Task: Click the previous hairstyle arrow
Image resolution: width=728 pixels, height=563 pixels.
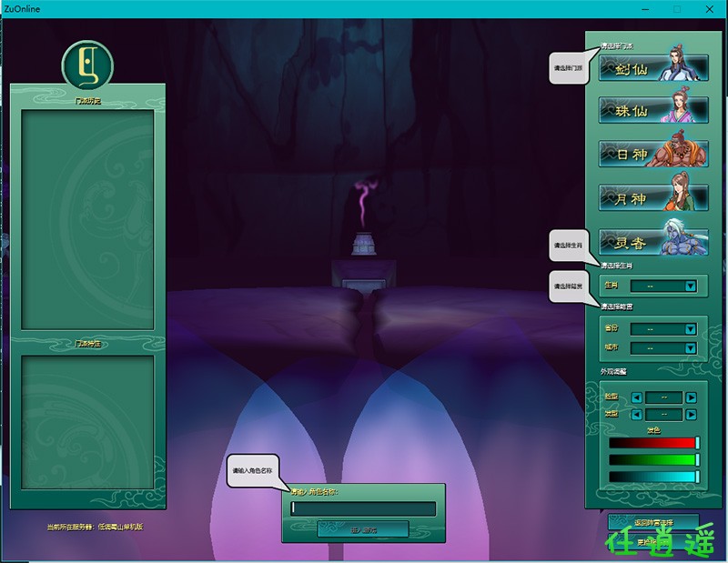Action: click(x=636, y=415)
